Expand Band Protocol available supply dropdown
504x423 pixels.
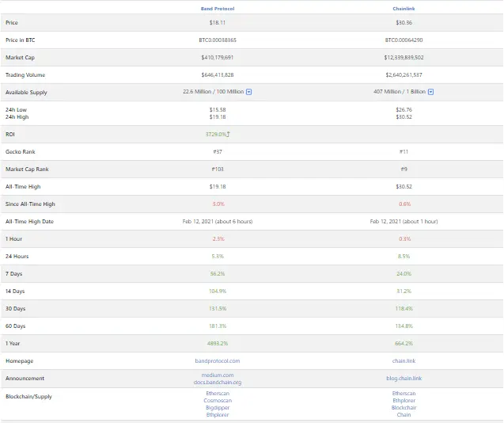248,92
